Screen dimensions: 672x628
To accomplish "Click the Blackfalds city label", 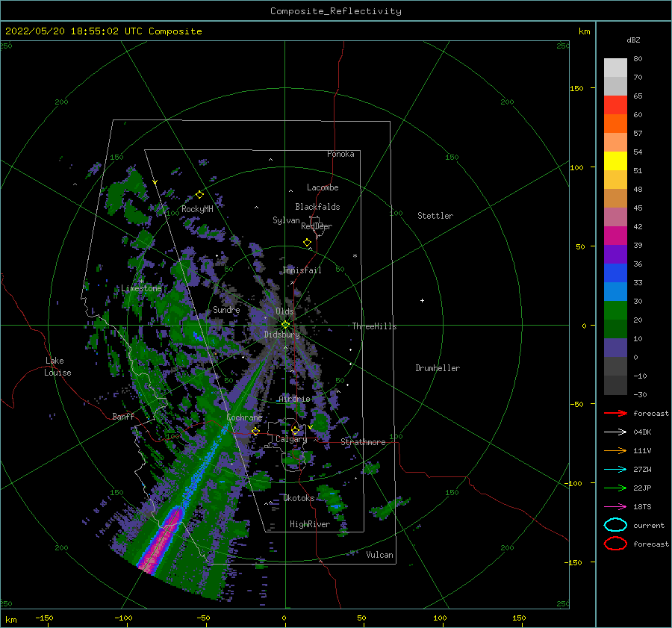I will coord(317,207).
